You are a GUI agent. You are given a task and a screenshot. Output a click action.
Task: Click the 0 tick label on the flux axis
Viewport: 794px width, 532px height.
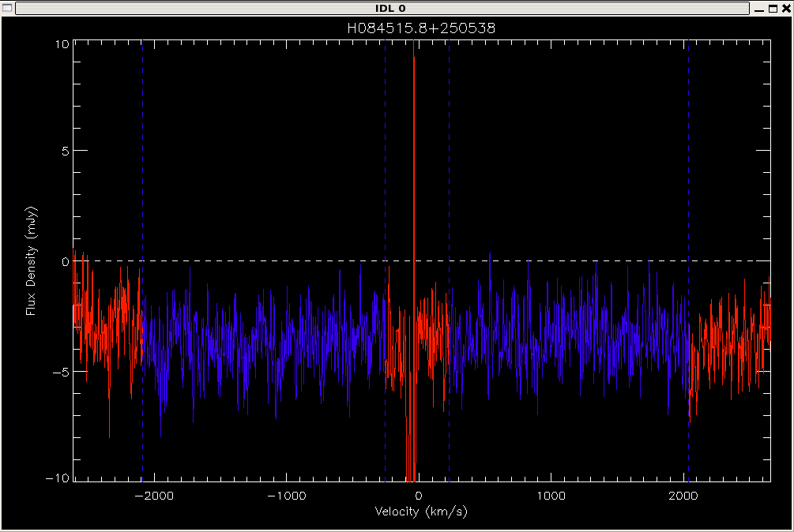pyautogui.click(x=66, y=261)
